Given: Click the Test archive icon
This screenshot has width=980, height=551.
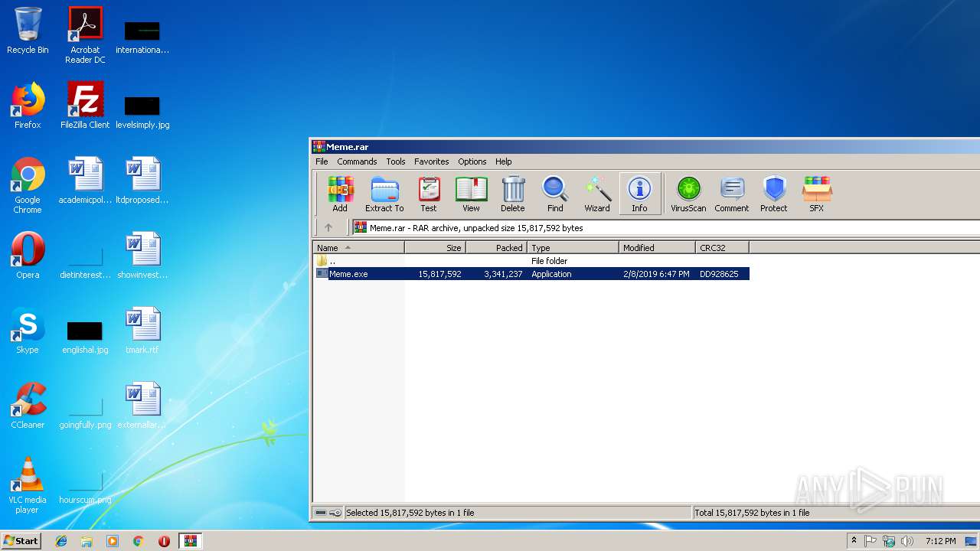Looking at the screenshot, I should [429, 194].
